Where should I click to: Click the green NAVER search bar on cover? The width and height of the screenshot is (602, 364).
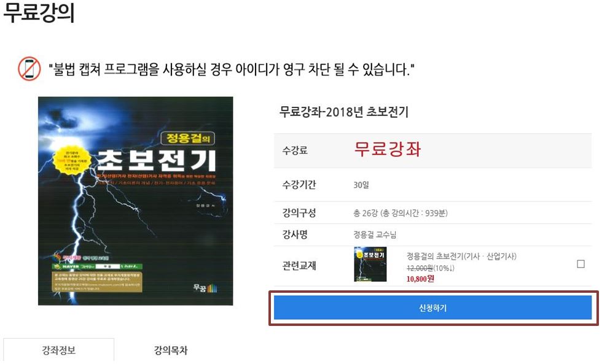coord(97,266)
